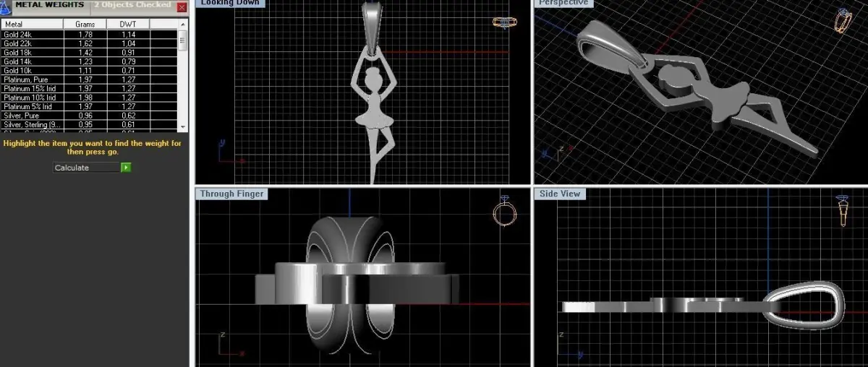The height and width of the screenshot is (367, 868).
Task: Select the Gold 22k row
Action: (x=89, y=43)
